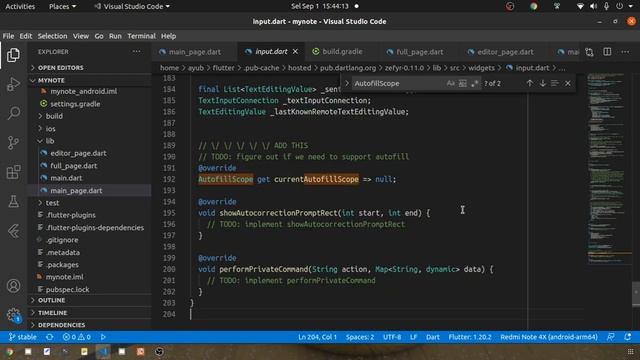Open the Run and Debug view
Image resolution: width=640 pixels, height=360 pixels.
pyautogui.click(x=13, y=84)
